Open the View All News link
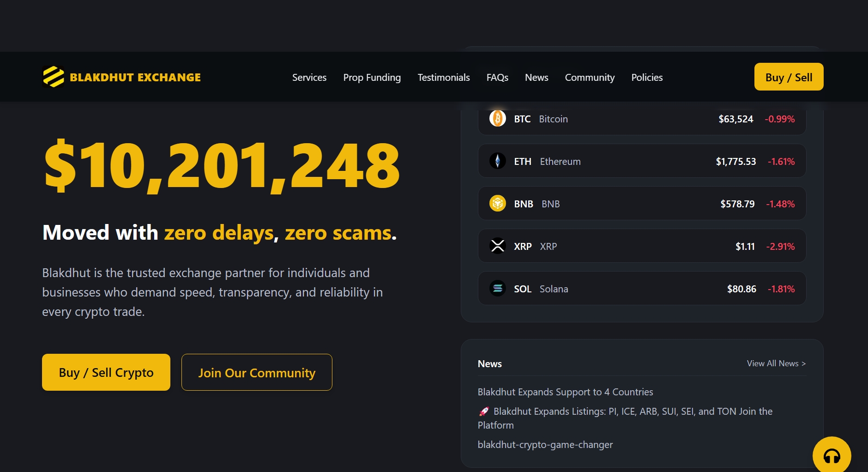This screenshot has width=868, height=472. pyautogui.click(x=777, y=363)
